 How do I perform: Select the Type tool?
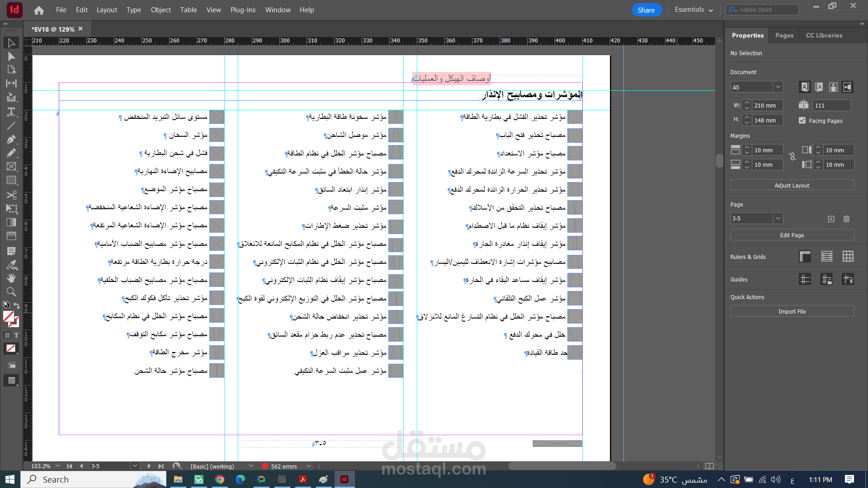pyautogui.click(x=11, y=112)
